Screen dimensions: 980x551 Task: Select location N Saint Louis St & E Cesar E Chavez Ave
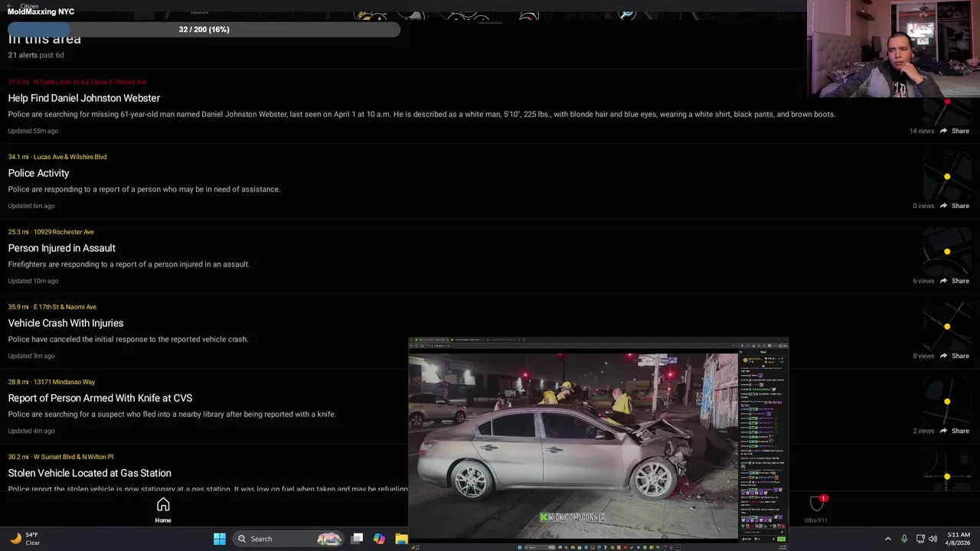[90, 82]
